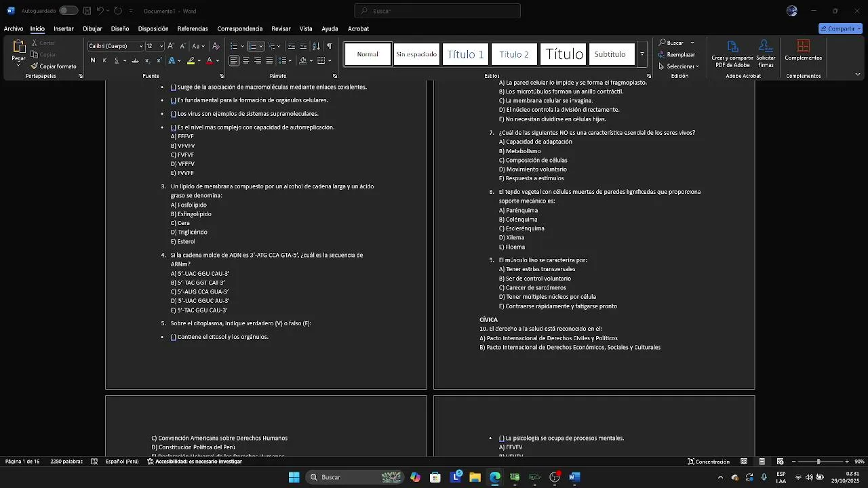
Task: Align text right
Action: (x=258, y=61)
